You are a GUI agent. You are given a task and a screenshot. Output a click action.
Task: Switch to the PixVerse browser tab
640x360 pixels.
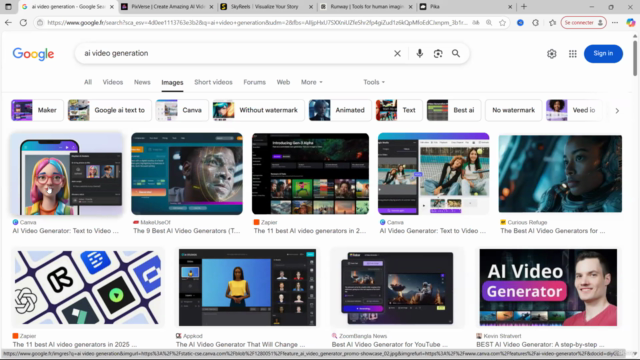[x=167, y=7]
